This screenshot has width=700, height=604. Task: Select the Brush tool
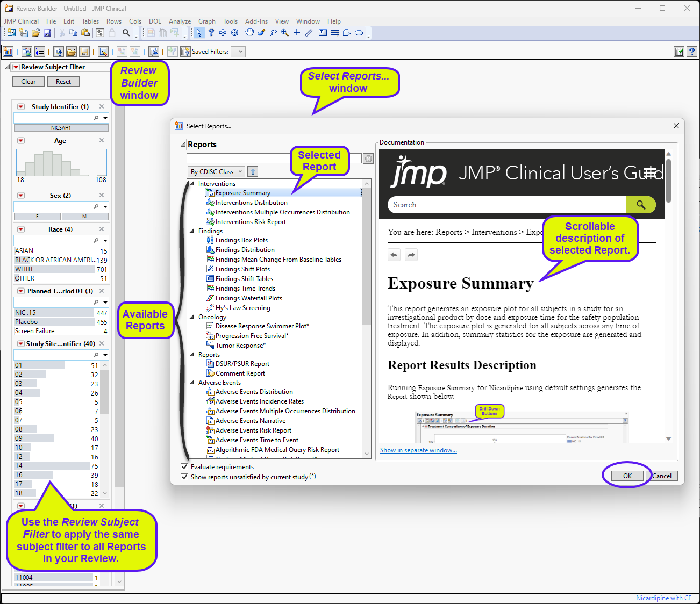[261, 33]
